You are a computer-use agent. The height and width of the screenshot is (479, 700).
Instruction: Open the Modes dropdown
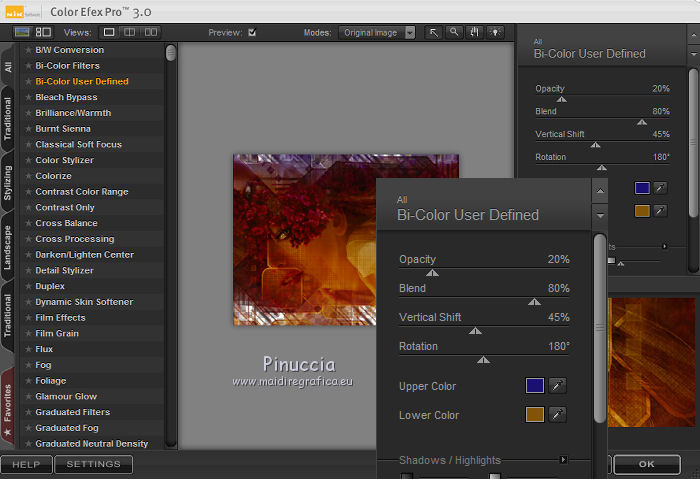point(376,32)
